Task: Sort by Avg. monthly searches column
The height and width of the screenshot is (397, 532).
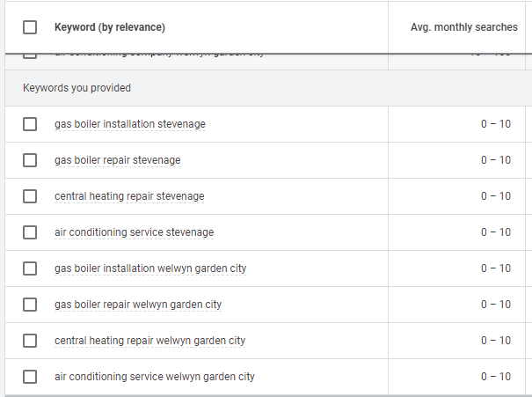Action: [x=463, y=27]
